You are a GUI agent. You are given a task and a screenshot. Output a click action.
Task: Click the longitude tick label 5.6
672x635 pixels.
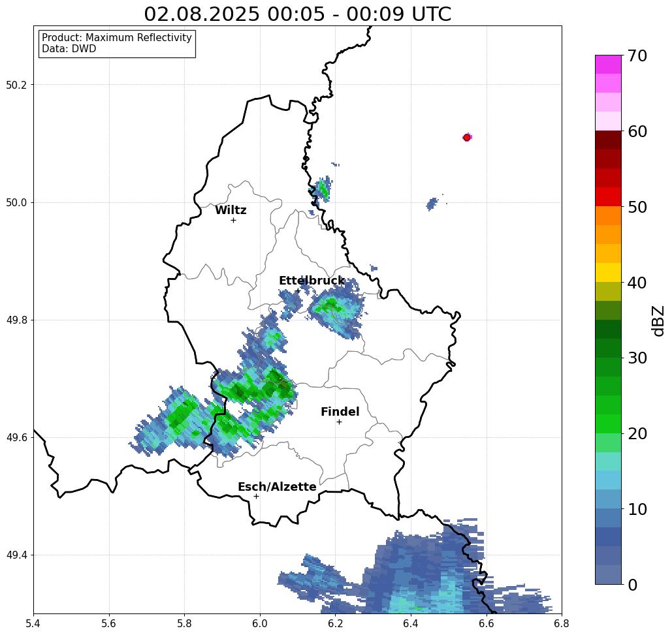[109, 623]
